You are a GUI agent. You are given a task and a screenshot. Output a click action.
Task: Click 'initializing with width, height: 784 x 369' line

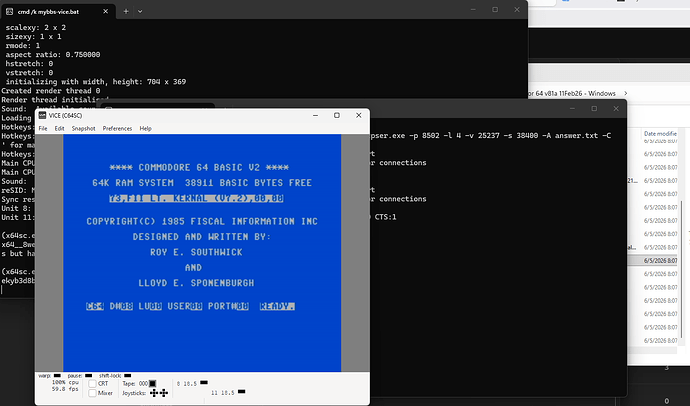click(x=95, y=82)
